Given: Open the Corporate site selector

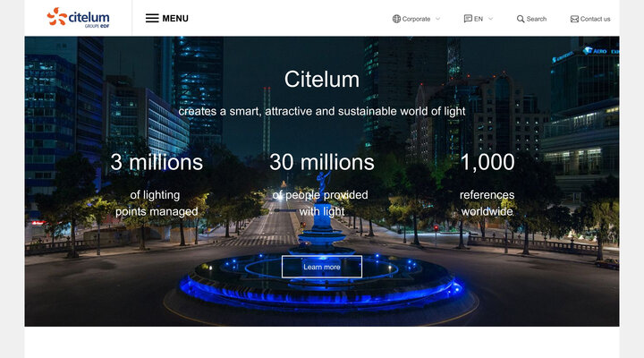Looking at the screenshot, I should coord(416,19).
